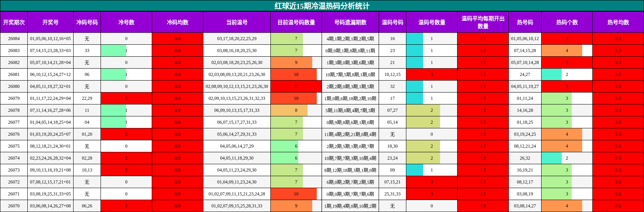Click hot numbers cell 07,14,15,28
644x212 pixels.
click(525, 50)
